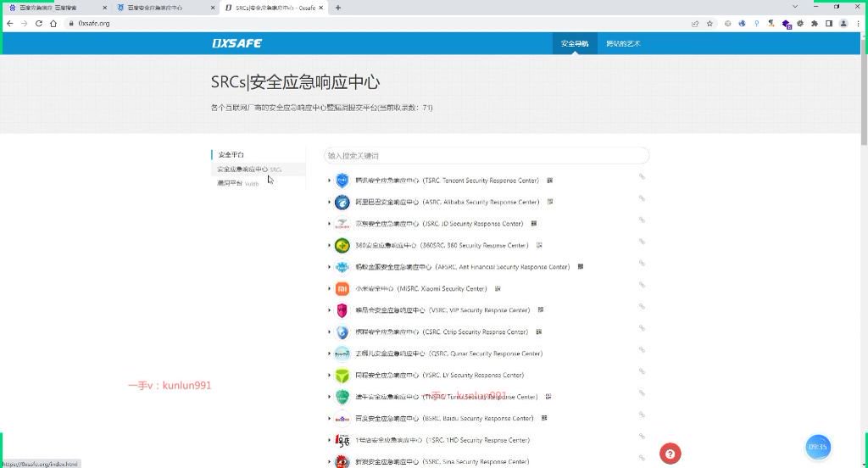Open the Sina Security Response Center link
The image size is (868, 468).
tap(442, 461)
